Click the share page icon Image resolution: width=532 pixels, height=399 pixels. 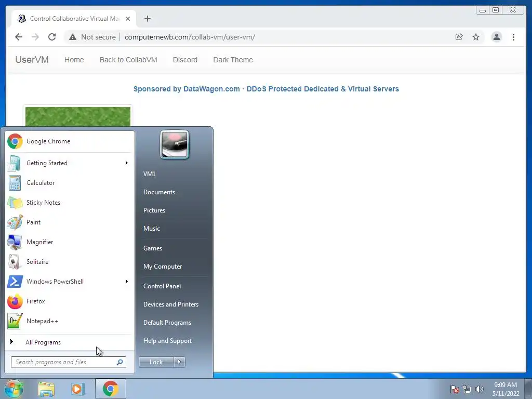click(459, 37)
